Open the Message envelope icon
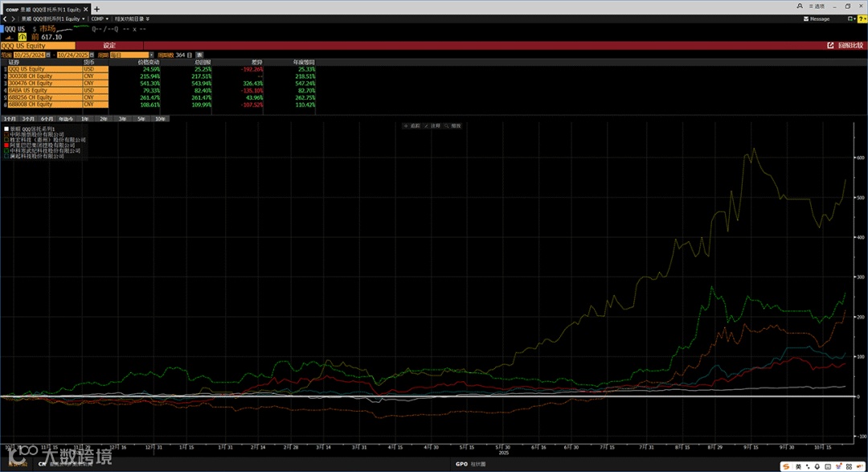The height and width of the screenshot is (472, 868). (x=806, y=18)
